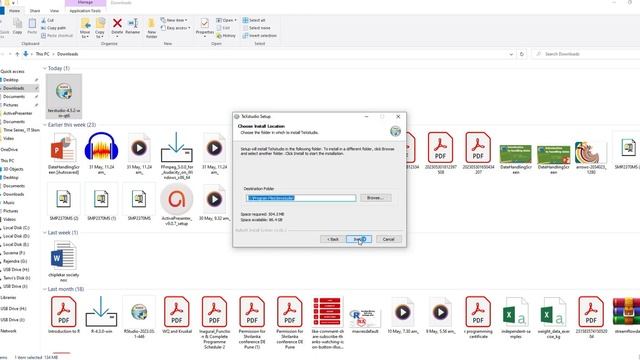Click Select none in ribbon
640x360 pixels.
coord(256,28)
